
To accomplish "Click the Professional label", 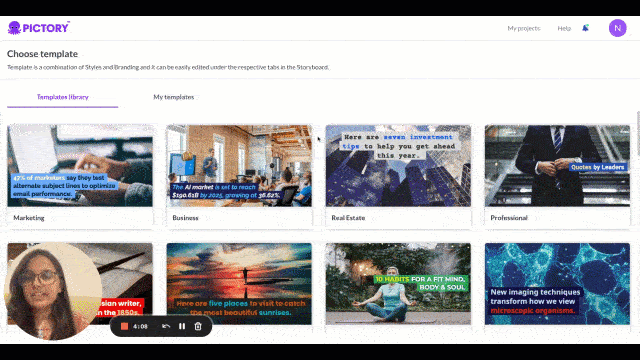I will click(x=509, y=218).
